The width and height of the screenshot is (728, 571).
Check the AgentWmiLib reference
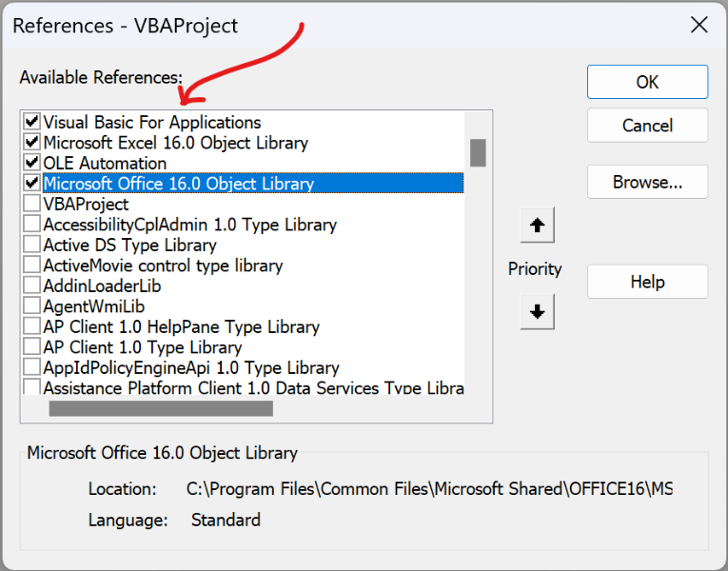tap(31, 306)
